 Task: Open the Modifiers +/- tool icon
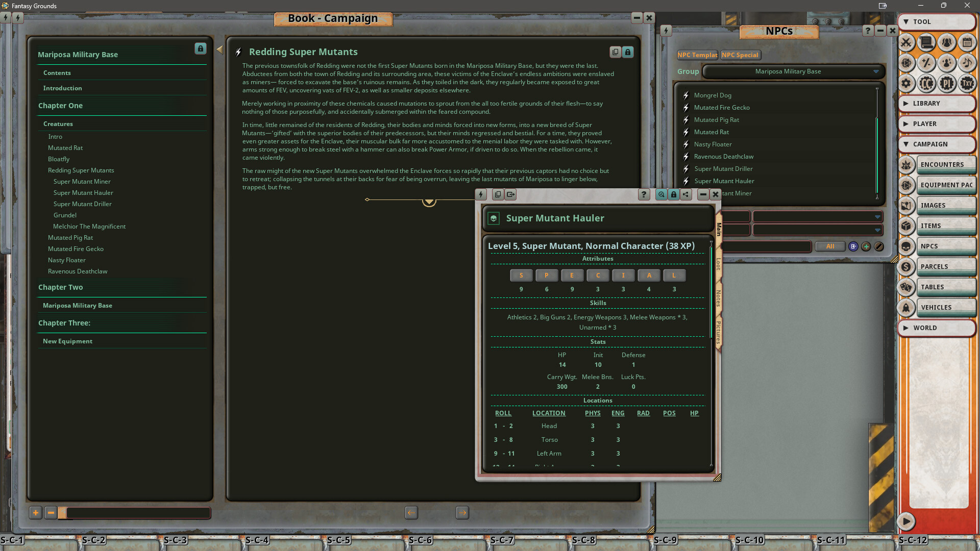click(x=926, y=63)
